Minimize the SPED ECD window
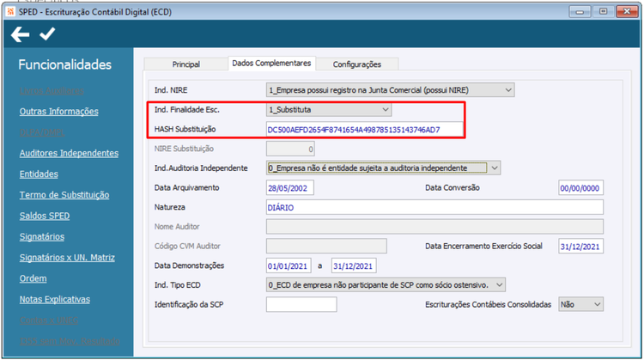 coord(580,11)
